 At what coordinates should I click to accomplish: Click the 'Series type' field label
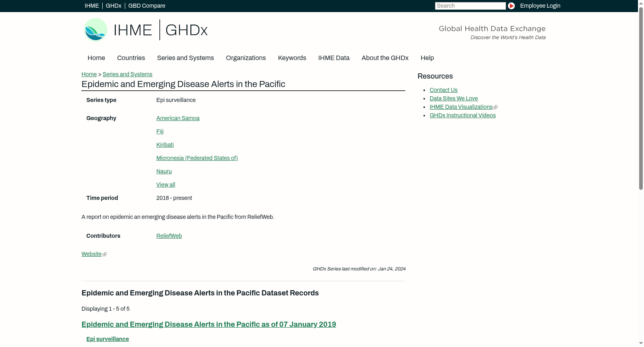[101, 100]
